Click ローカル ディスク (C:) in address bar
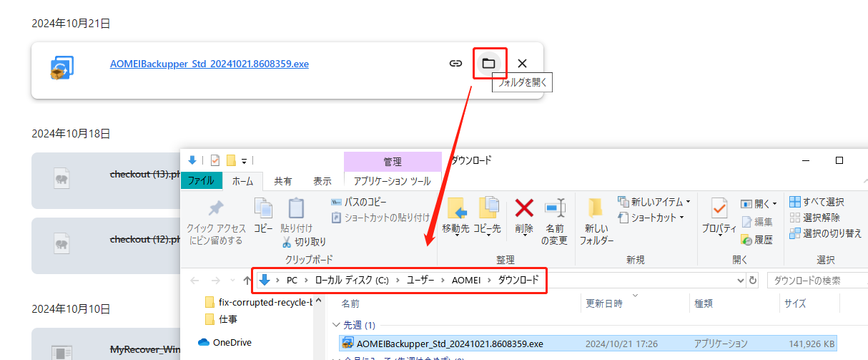This screenshot has width=868, height=360. click(x=353, y=280)
